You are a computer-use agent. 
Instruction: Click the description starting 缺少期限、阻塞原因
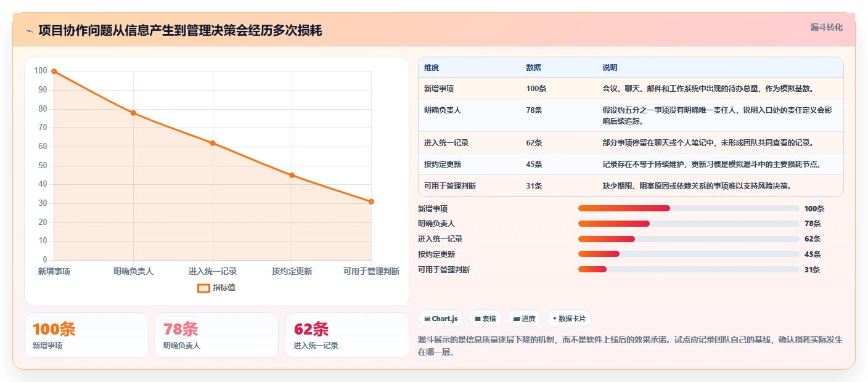(697, 186)
